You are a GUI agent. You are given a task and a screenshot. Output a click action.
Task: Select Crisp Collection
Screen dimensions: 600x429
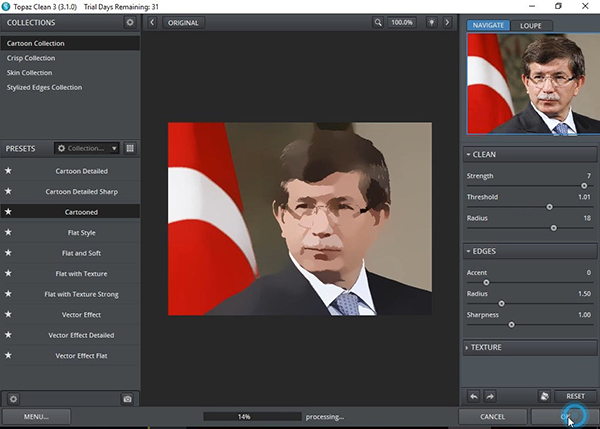tap(70, 58)
